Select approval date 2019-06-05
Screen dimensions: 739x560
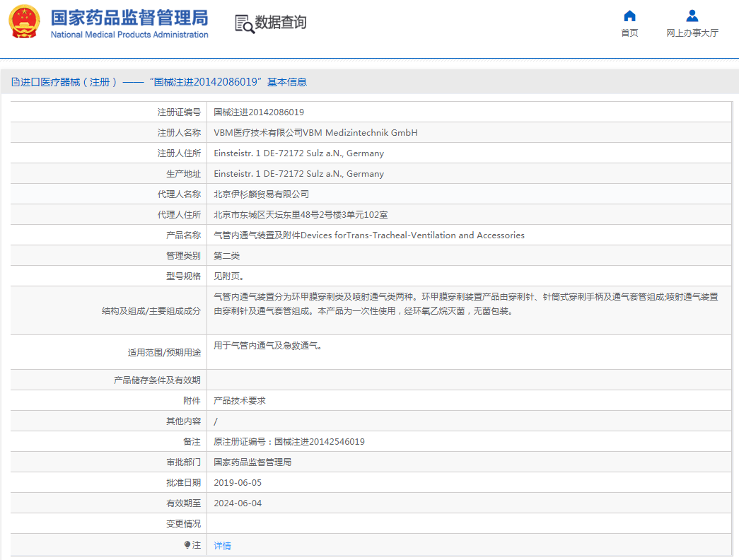pyautogui.click(x=238, y=483)
